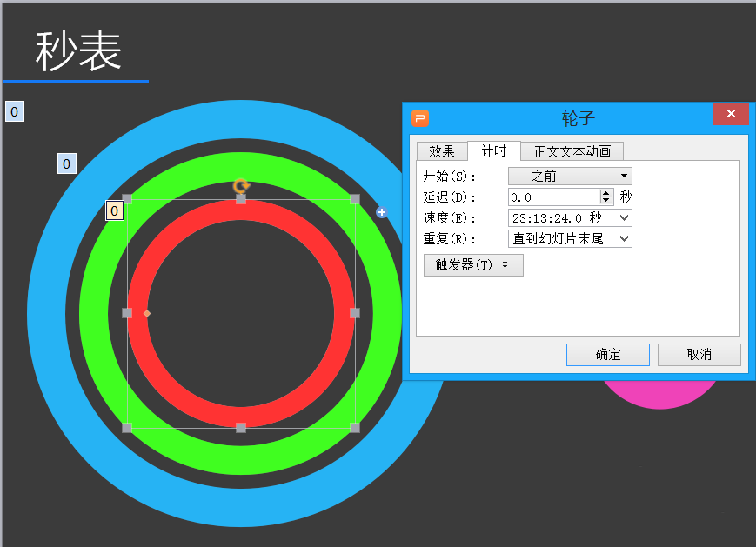The image size is (756, 547).
Task: Click the 速度 value 23:13:24.0 秒
Action: [x=557, y=218]
